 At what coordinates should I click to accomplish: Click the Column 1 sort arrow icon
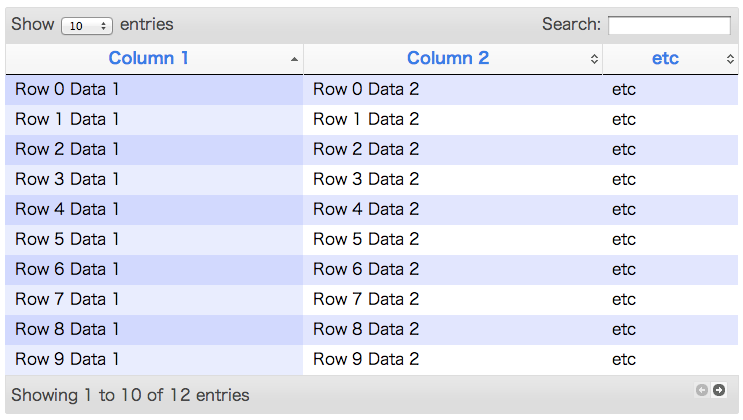click(294, 60)
